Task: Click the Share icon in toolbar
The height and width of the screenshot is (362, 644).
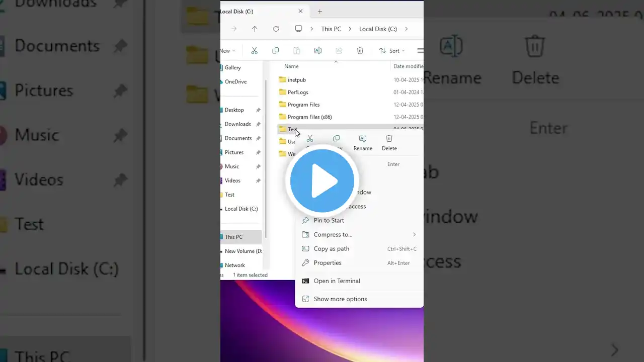Action: [339, 51]
